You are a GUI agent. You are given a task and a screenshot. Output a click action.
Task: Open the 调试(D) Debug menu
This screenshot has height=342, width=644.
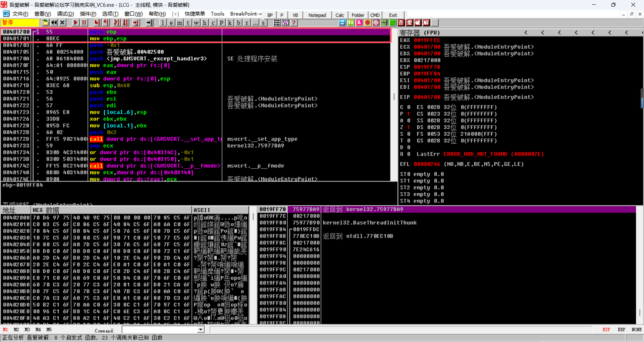(65, 14)
